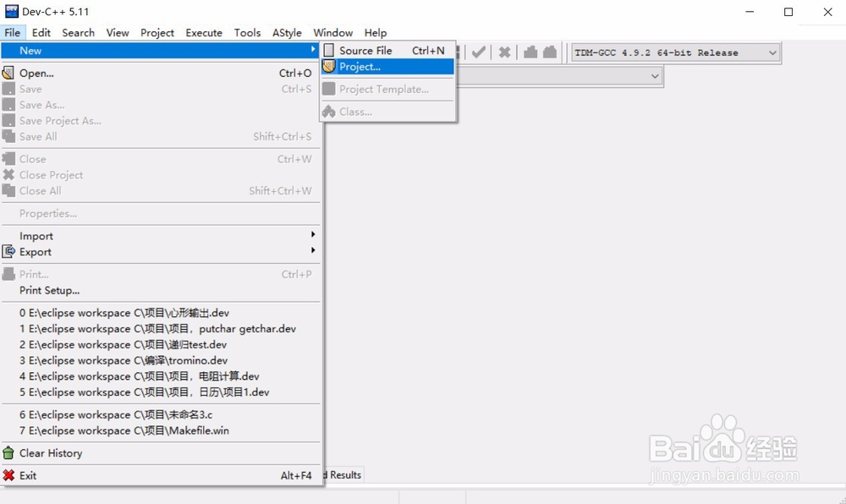Choose Source File from the New submenu
This screenshot has height=504, width=846.
tap(388, 51)
